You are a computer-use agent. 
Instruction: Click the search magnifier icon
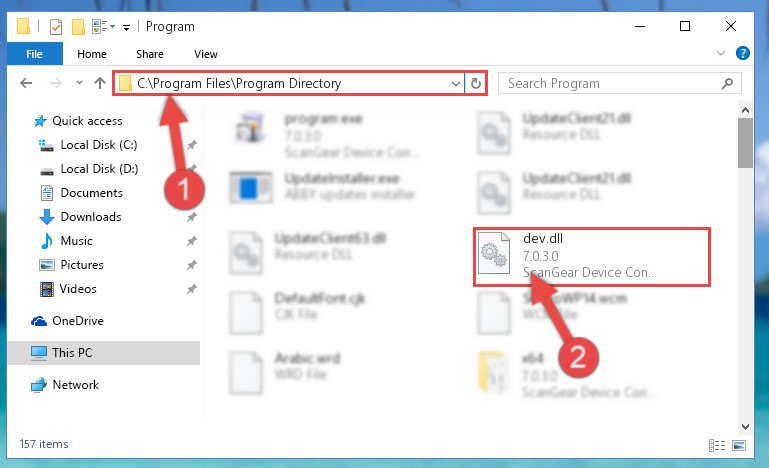click(727, 83)
